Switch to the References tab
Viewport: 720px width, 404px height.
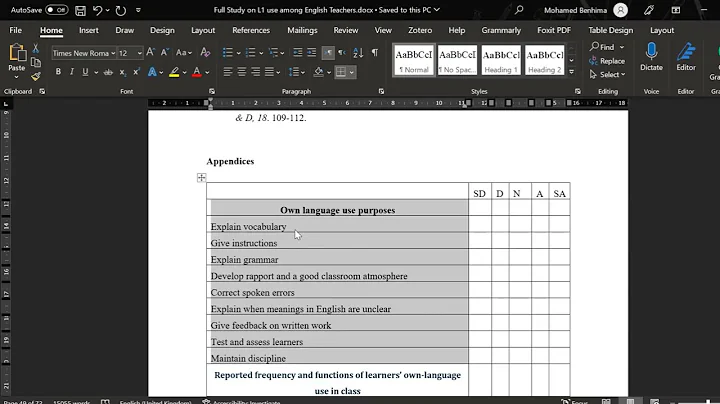tap(251, 30)
